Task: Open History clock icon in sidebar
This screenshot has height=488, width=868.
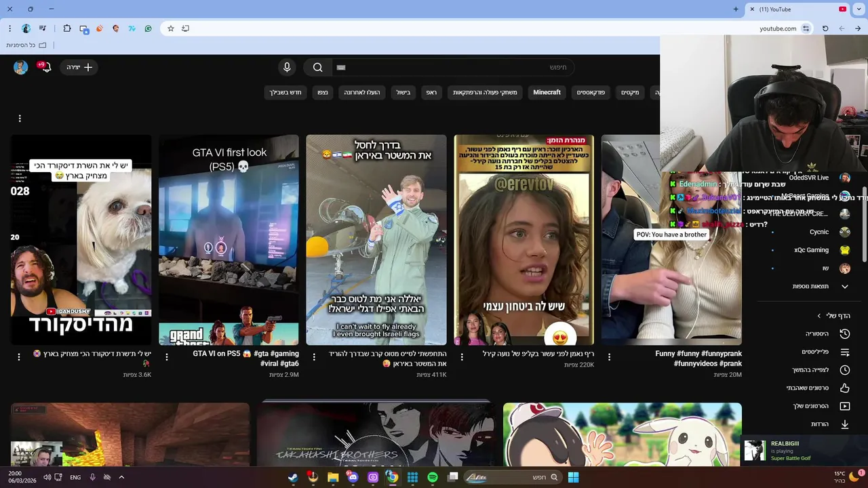Action: pyautogui.click(x=845, y=334)
